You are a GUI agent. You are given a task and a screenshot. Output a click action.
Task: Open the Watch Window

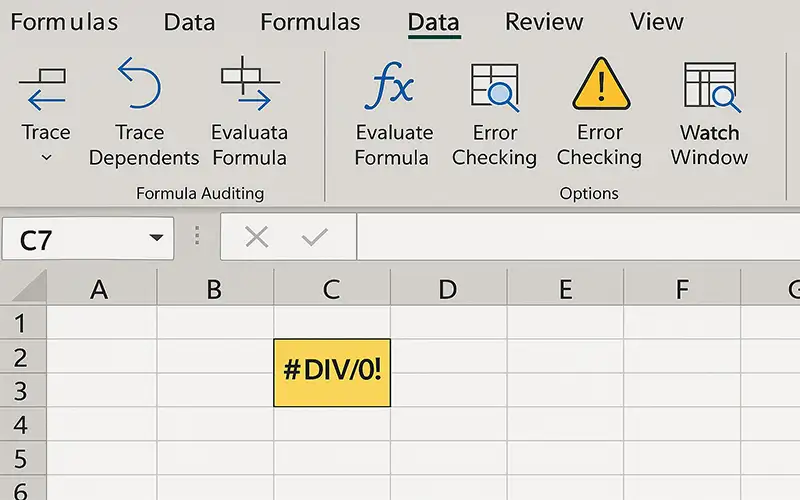tap(710, 87)
